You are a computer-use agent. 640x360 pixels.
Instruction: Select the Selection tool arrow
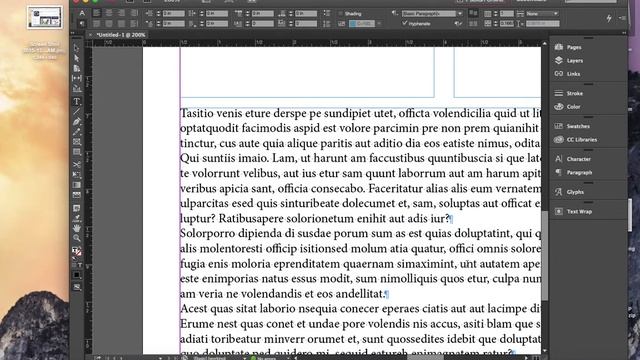76,48
